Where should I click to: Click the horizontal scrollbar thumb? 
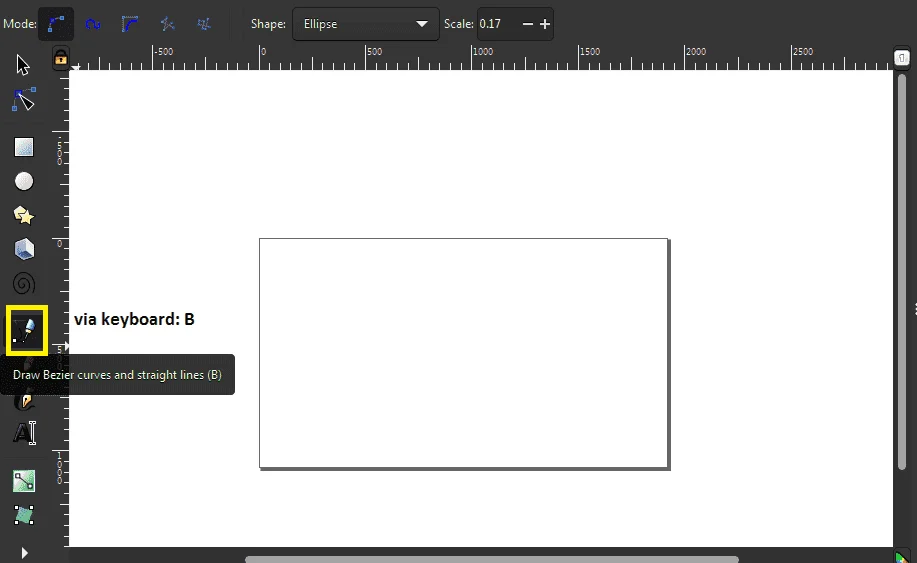click(x=492, y=559)
